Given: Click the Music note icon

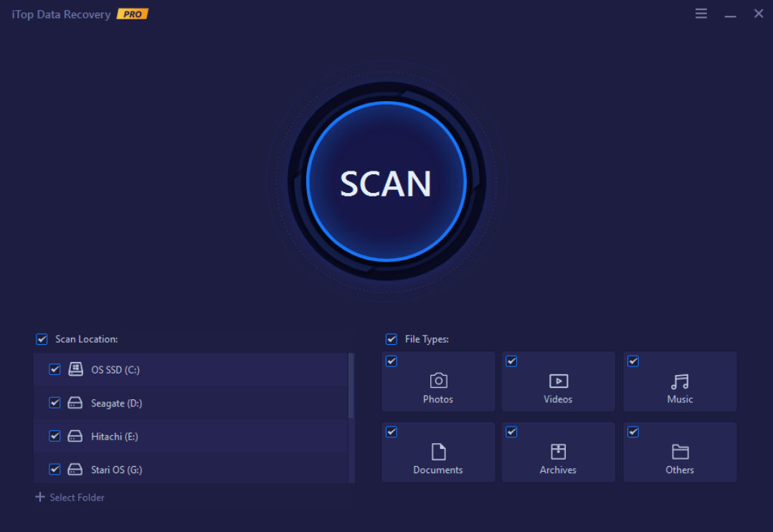Looking at the screenshot, I should tap(680, 381).
